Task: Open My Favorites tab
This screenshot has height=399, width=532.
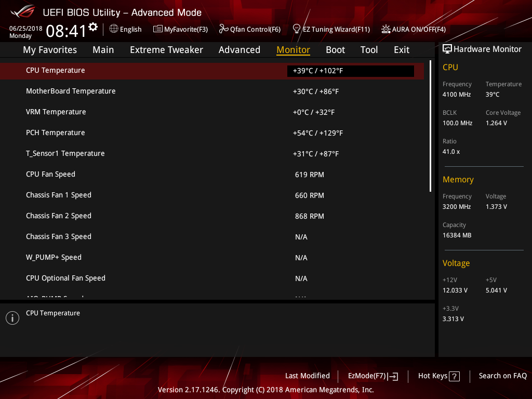Action: coord(50,50)
